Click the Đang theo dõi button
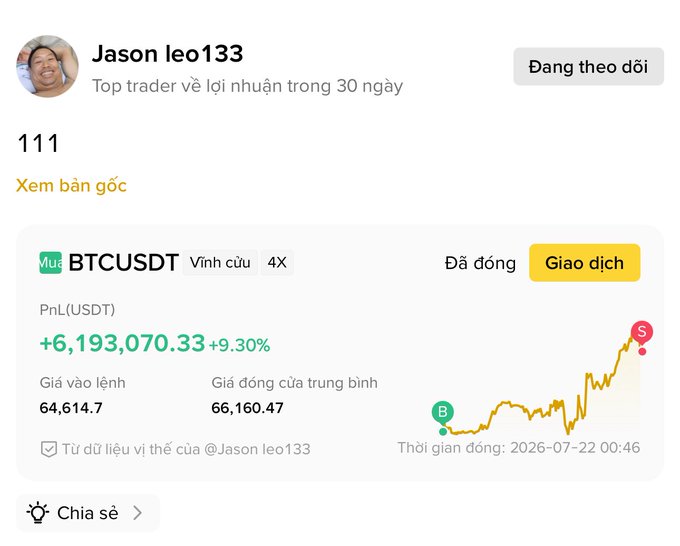680x546 pixels. coord(588,66)
